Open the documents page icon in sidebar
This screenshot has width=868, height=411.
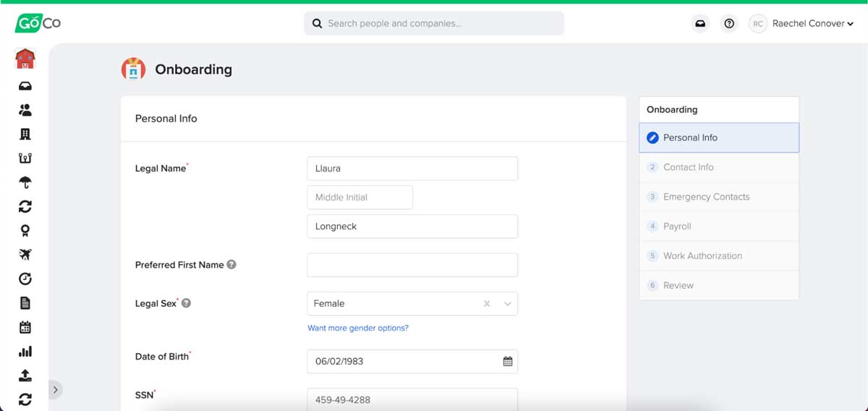point(25,303)
